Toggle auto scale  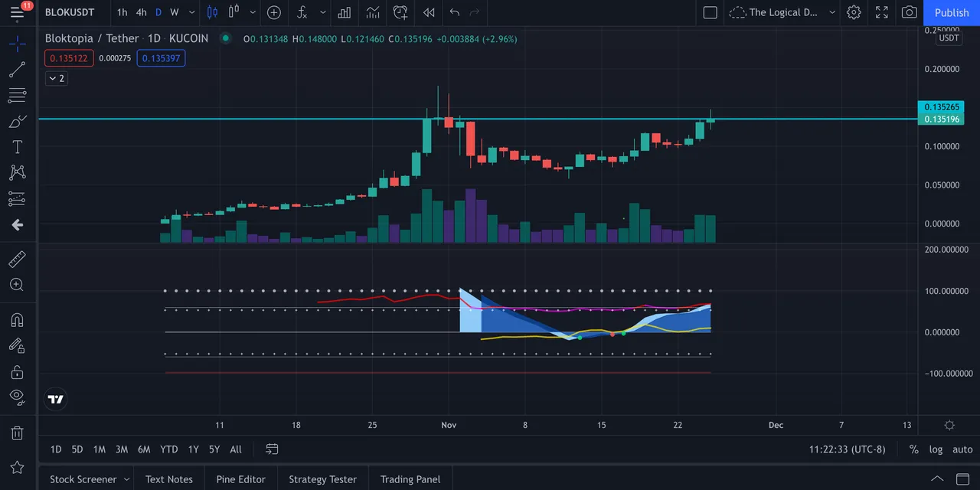click(x=962, y=449)
